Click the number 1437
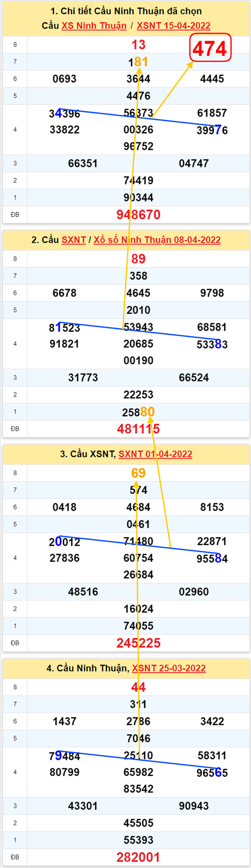This screenshot has height=868, width=251. (x=64, y=722)
